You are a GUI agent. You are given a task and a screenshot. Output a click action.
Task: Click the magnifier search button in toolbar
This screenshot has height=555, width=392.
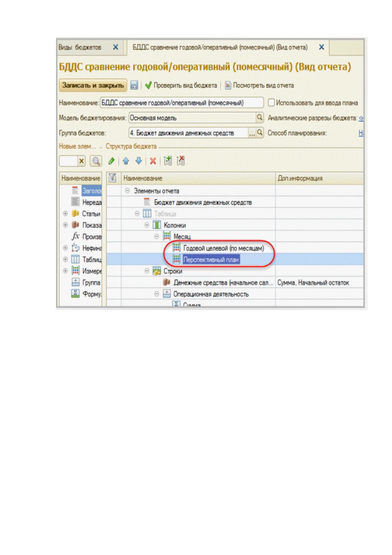[x=96, y=161]
